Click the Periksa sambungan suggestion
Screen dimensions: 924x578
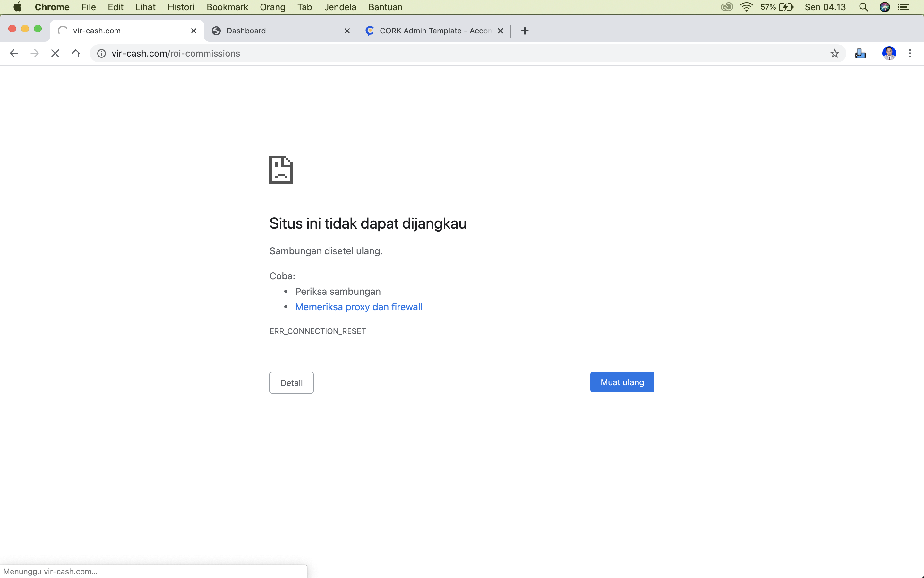(338, 291)
